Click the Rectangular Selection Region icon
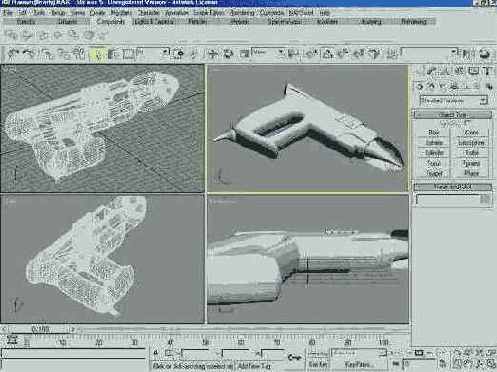This screenshot has height=372, width=497. [x=128, y=54]
